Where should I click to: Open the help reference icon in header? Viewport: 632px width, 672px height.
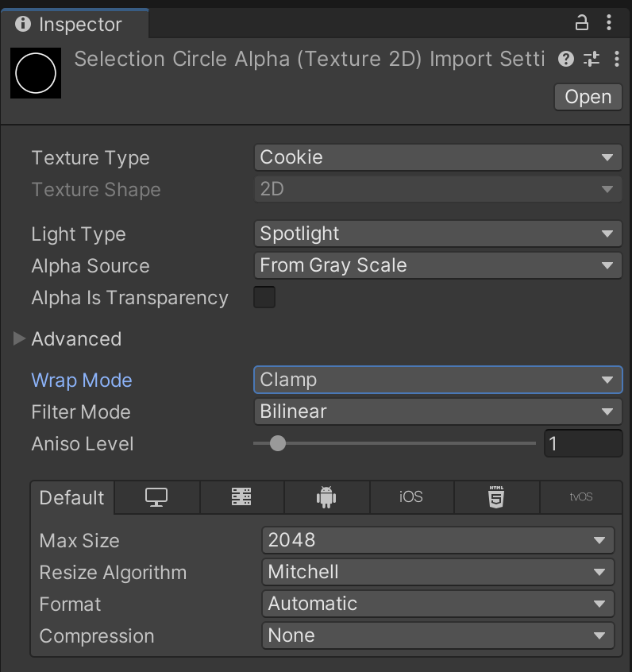click(565, 59)
